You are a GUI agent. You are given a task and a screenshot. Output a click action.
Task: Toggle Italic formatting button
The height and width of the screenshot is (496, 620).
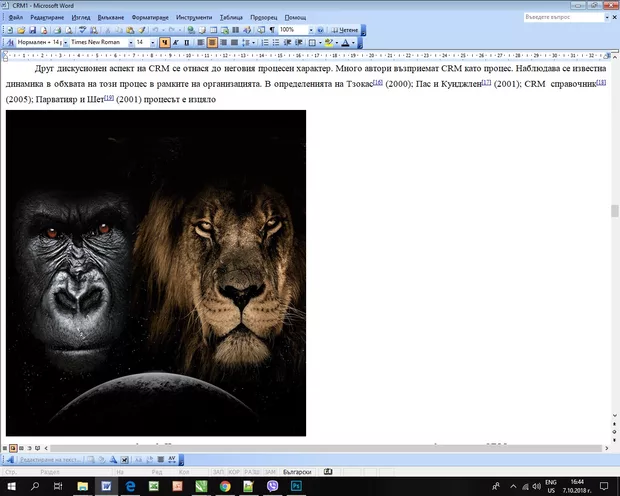tap(176, 43)
